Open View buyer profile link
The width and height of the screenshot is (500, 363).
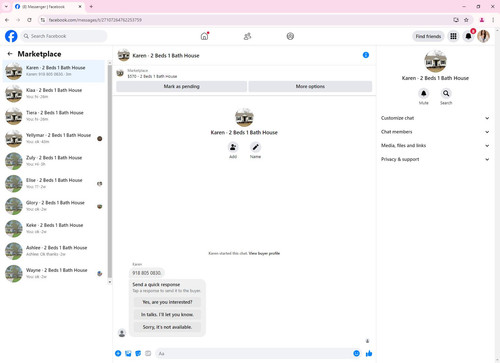point(264,253)
